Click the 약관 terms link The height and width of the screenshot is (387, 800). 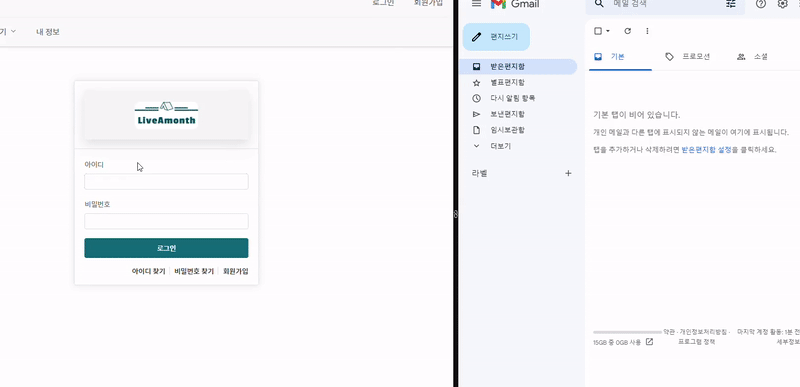click(669, 332)
